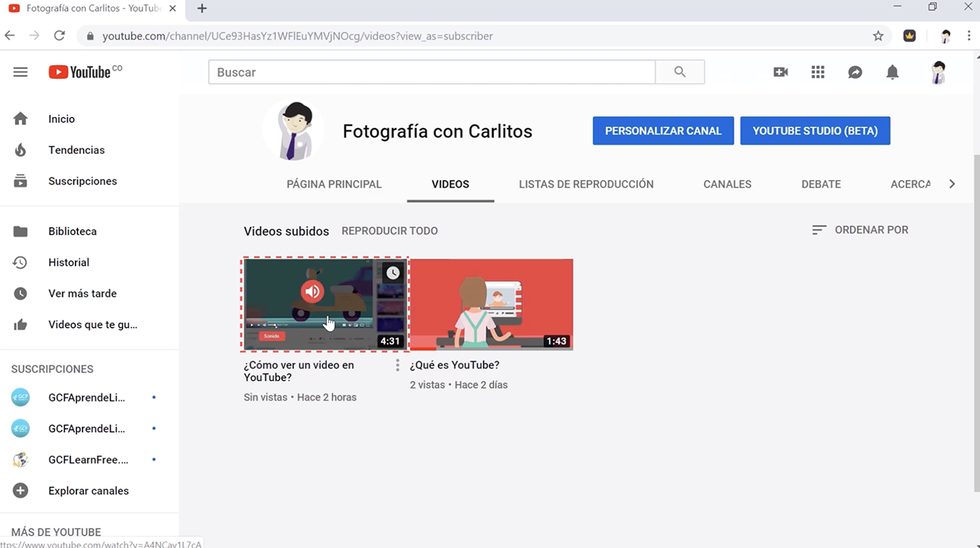
Task: Open the ¿Qué es YouTube? video thumbnail
Action: pos(491,304)
